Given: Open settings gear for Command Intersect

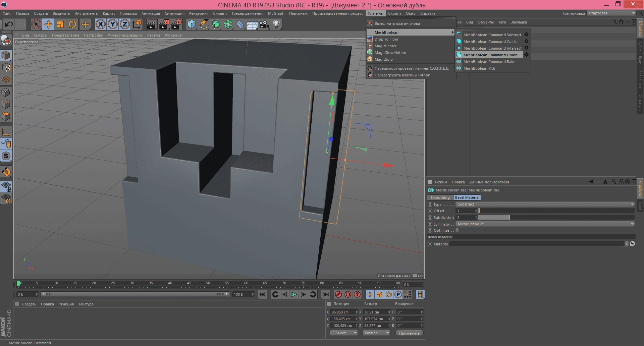Looking at the screenshot, I should tap(527, 48).
